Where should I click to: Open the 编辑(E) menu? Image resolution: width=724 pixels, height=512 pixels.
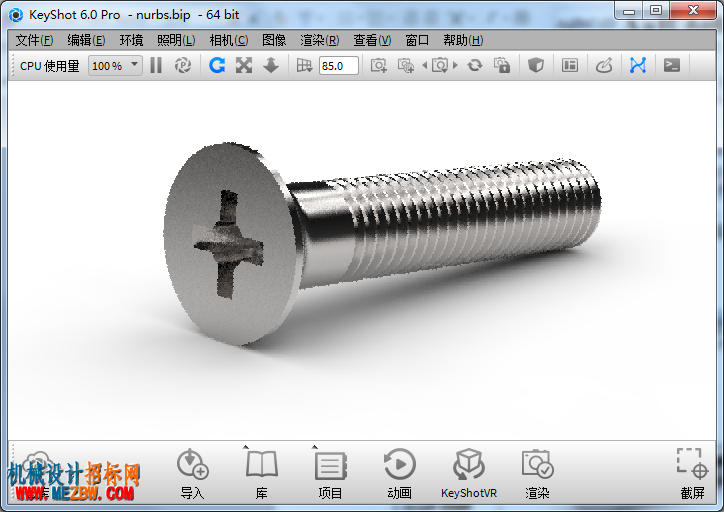[86, 41]
